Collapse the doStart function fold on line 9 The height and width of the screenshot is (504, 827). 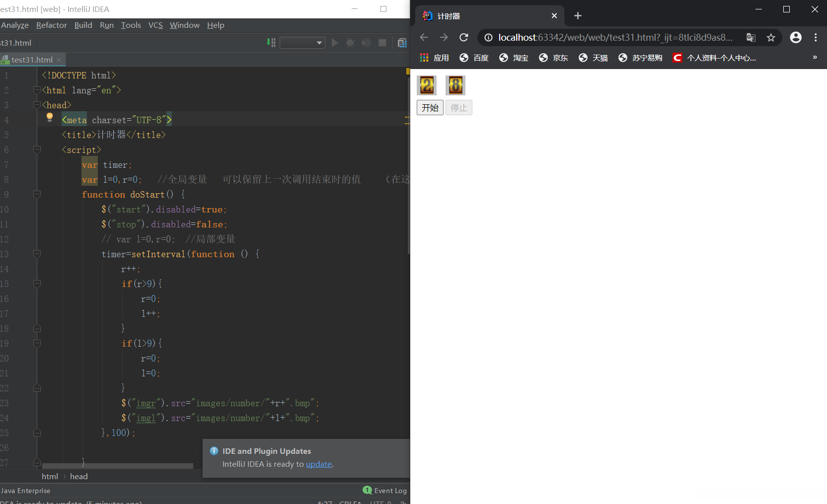coord(37,194)
